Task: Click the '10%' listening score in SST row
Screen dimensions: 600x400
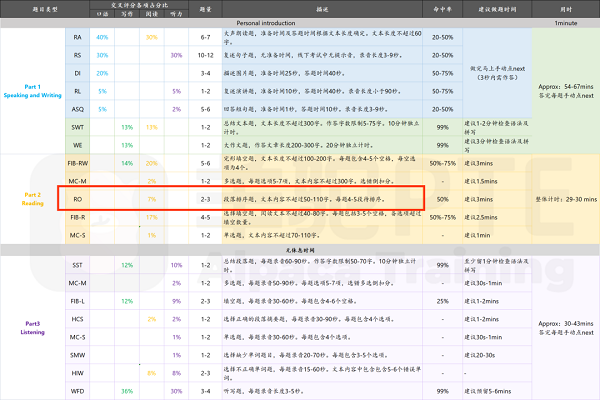Action: (x=176, y=265)
